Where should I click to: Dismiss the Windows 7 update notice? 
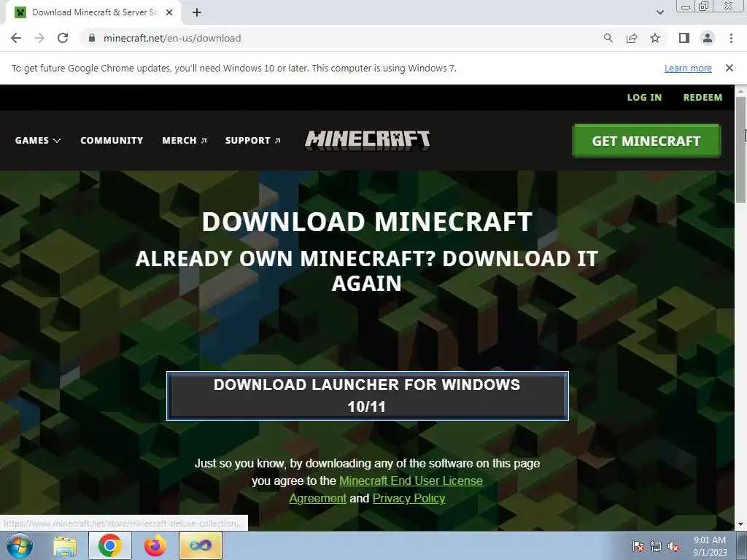pyautogui.click(x=729, y=68)
